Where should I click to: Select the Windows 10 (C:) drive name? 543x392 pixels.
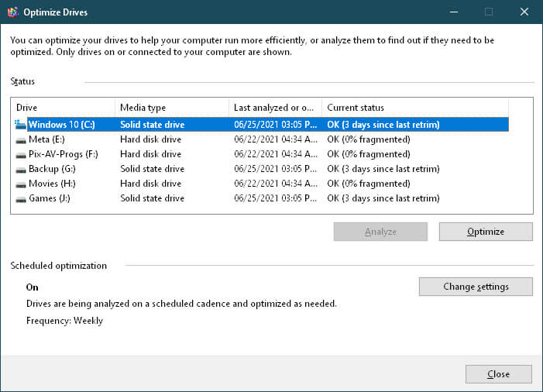[62, 125]
